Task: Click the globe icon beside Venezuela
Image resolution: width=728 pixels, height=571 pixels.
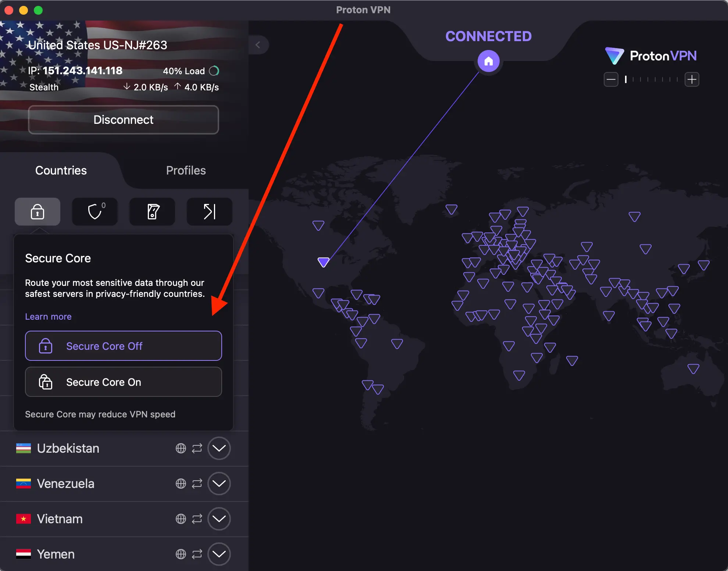Action: (181, 484)
